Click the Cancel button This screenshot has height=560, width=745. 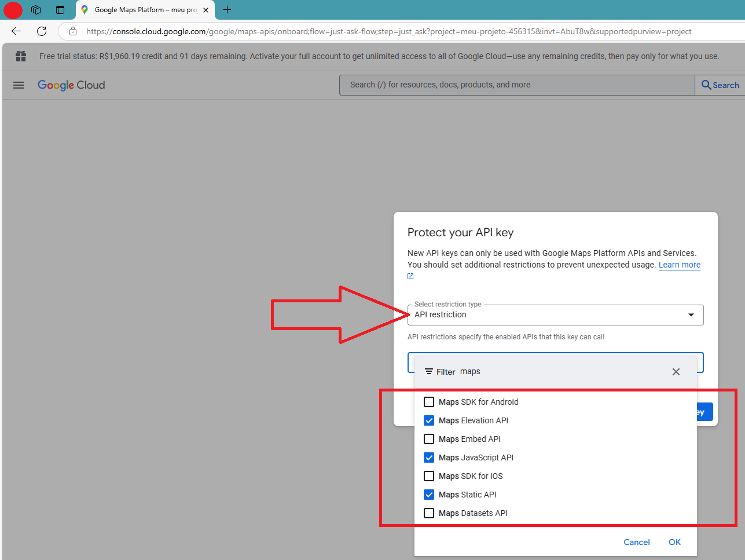tap(636, 541)
